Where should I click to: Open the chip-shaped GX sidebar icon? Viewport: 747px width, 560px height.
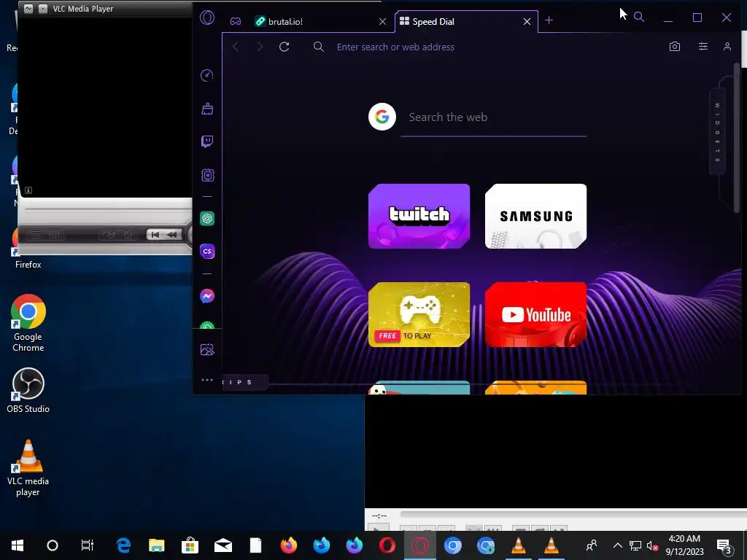(x=207, y=175)
